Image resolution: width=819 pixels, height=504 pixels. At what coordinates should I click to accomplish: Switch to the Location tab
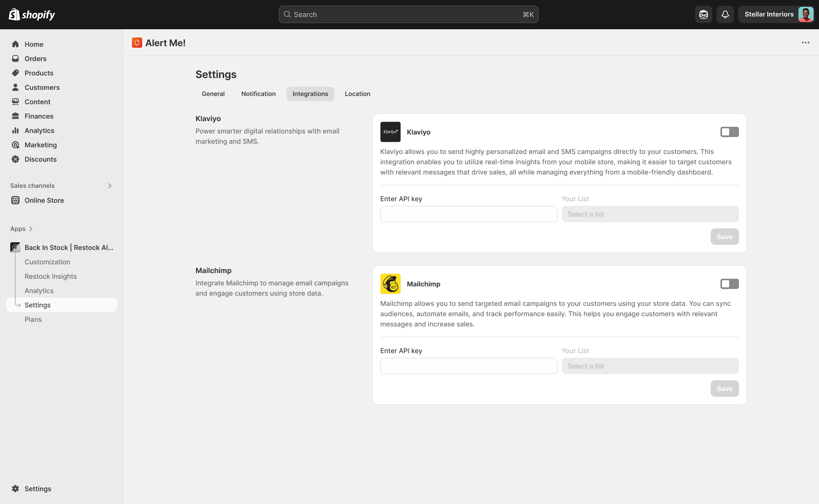[358, 94]
